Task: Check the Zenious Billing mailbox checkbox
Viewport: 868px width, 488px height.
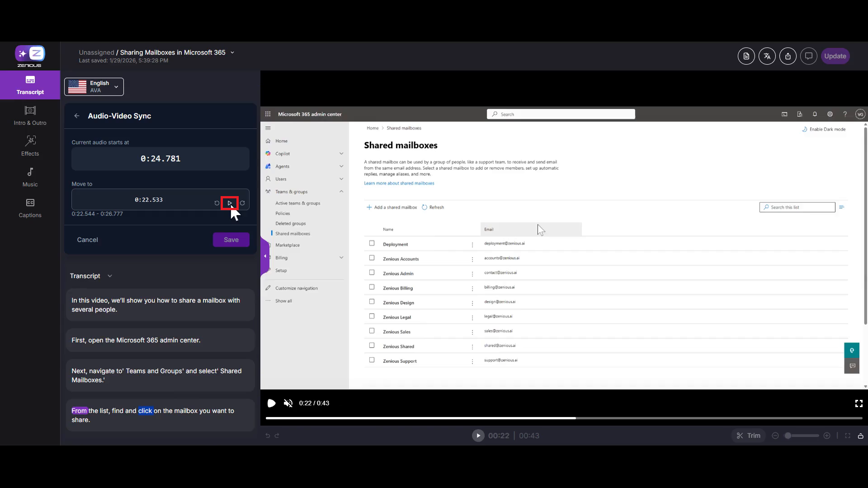Action: pos(372,287)
